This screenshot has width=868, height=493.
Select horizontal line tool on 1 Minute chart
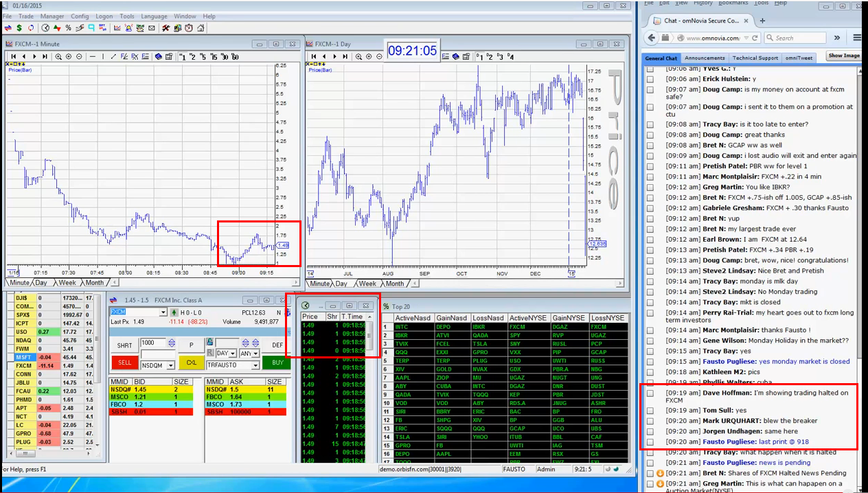tap(93, 56)
